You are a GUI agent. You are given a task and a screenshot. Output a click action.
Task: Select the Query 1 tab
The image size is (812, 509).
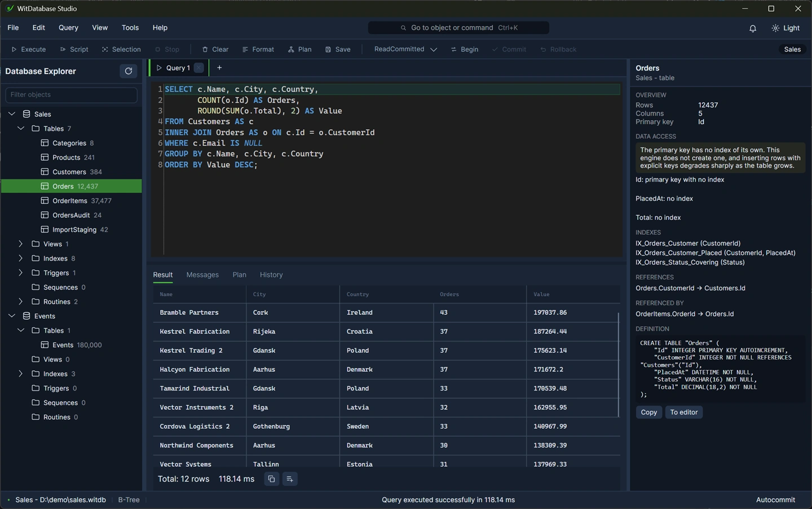click(x=178, y=68)
